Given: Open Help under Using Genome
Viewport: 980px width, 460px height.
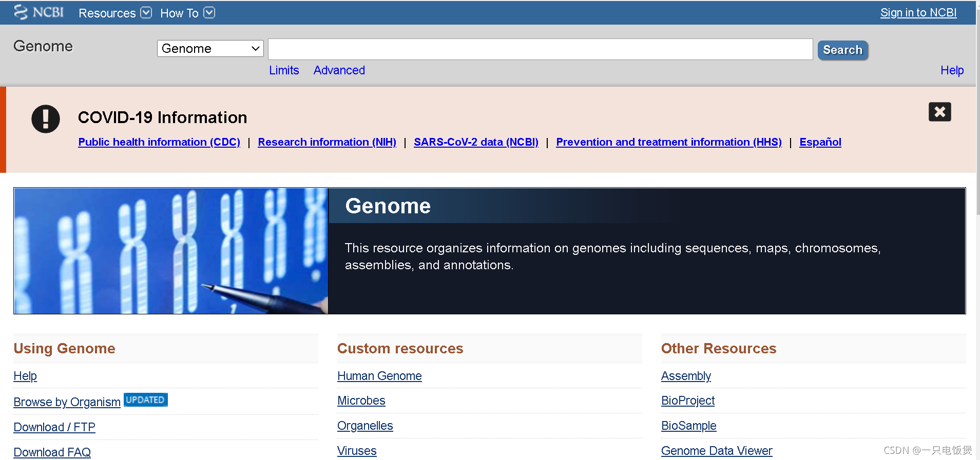Looking at the screenshot, I should coord(25,376).
